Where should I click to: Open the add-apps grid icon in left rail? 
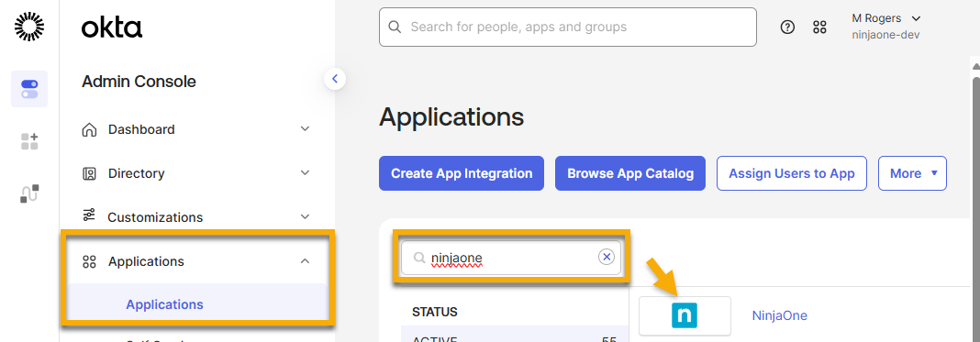coord(29,141)
